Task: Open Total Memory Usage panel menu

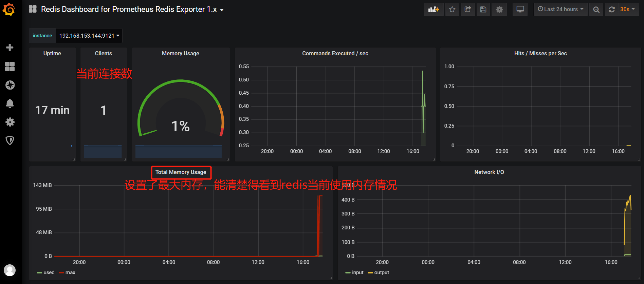Action: (x=181, y=172)
